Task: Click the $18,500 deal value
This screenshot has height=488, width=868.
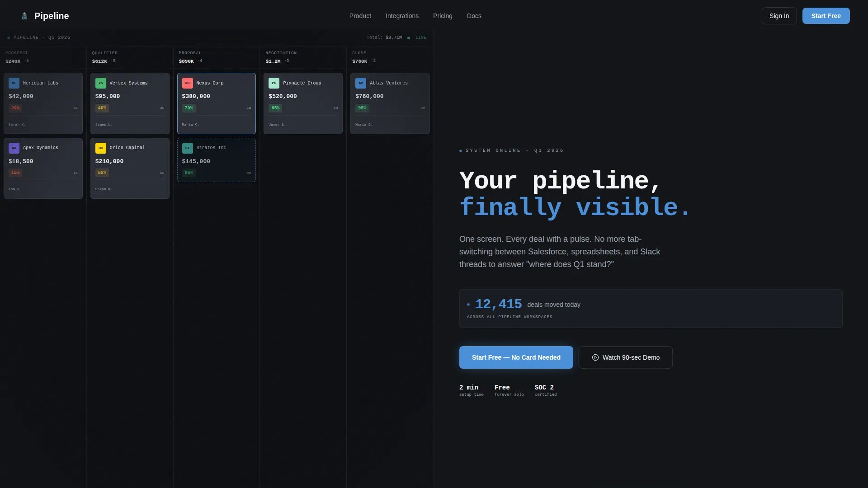Action: click(x=21, y=161)
